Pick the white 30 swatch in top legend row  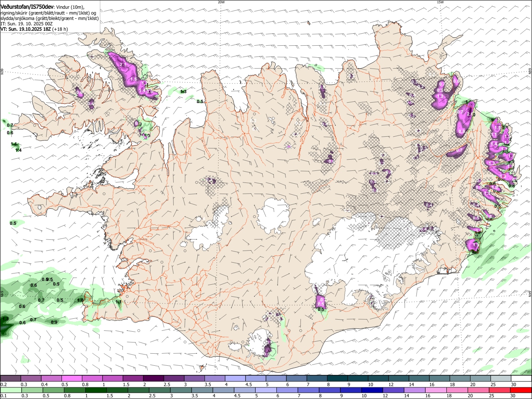tap(522, 379)
